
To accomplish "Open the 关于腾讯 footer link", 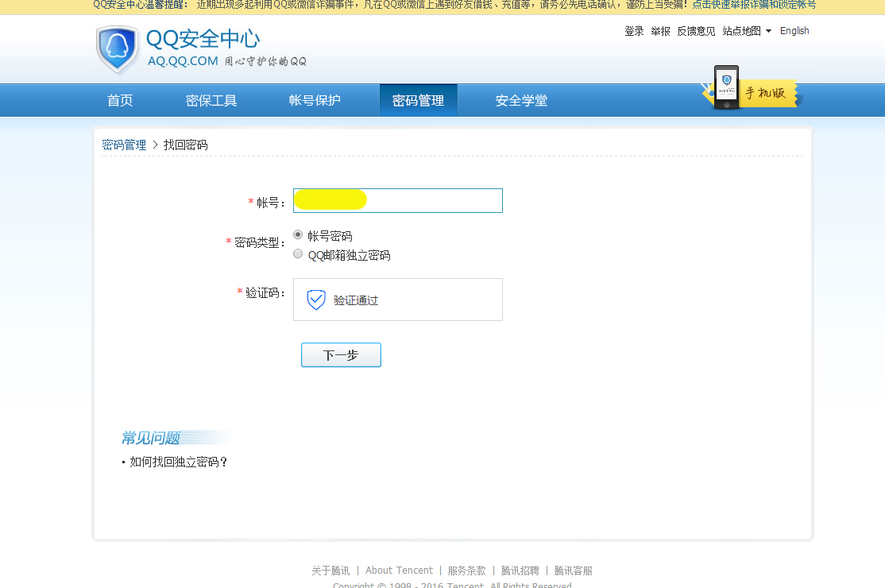I will [x=330, y=571].
